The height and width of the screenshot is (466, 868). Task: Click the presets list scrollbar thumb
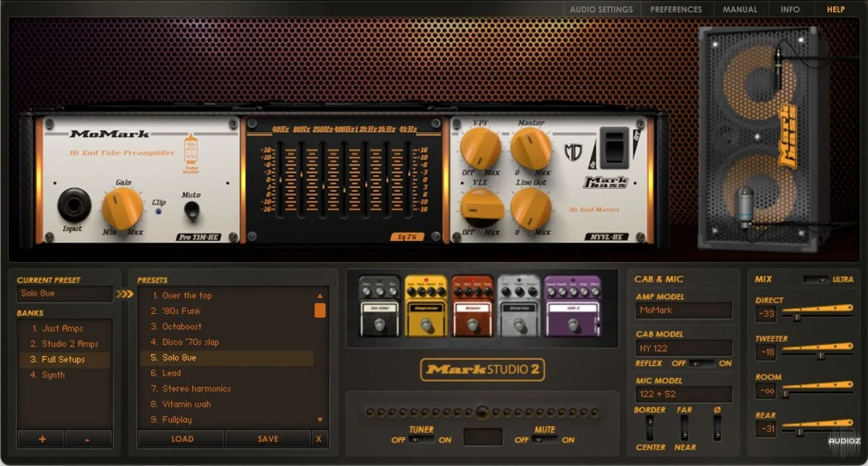320,310
